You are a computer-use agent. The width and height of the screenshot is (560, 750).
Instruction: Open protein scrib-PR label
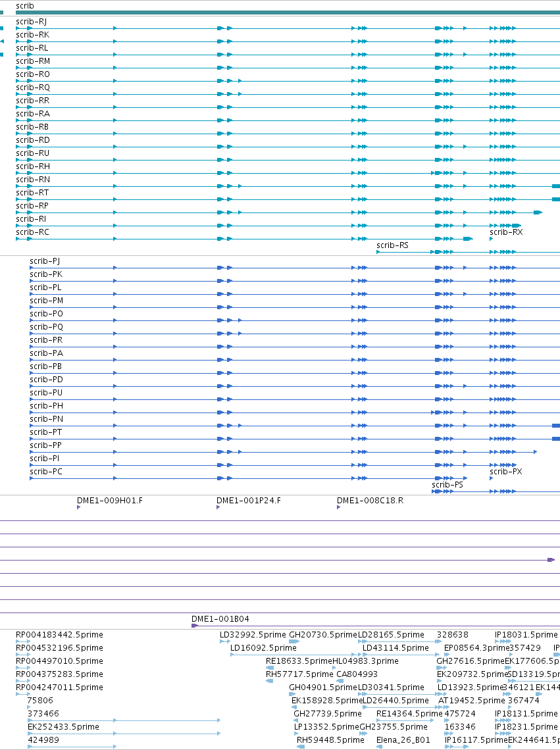click(x=46, y=339)
